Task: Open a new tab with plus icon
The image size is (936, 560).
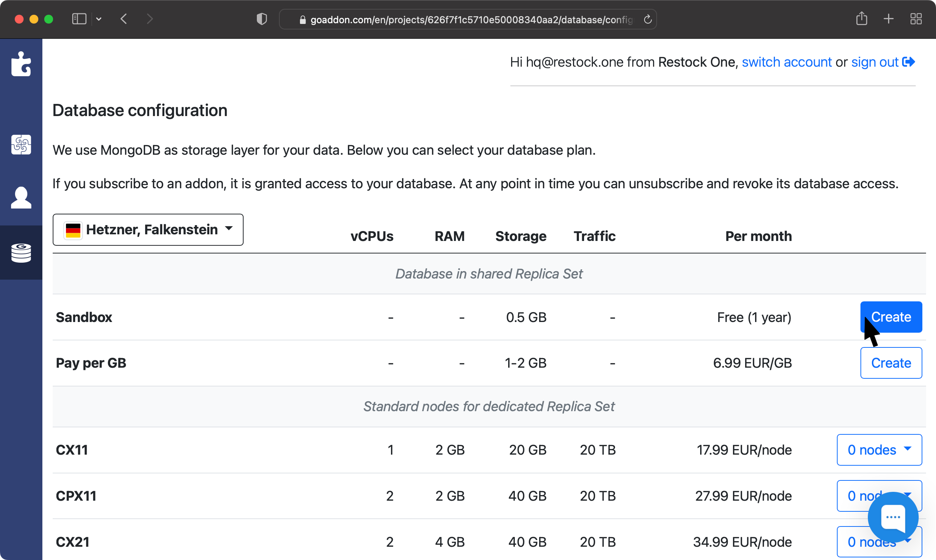Action: click(888, 19)
